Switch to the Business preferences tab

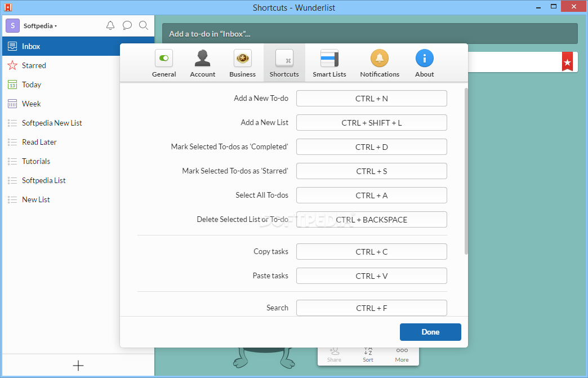(x=243, y=63)
